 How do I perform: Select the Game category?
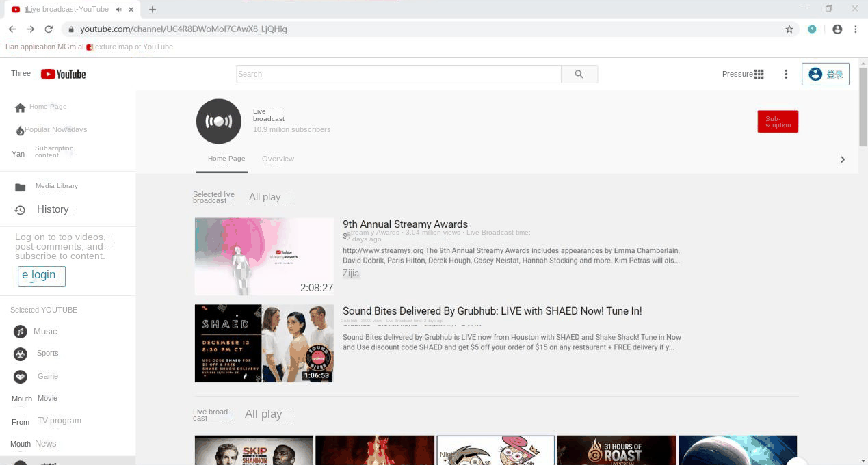click(47, 376)
